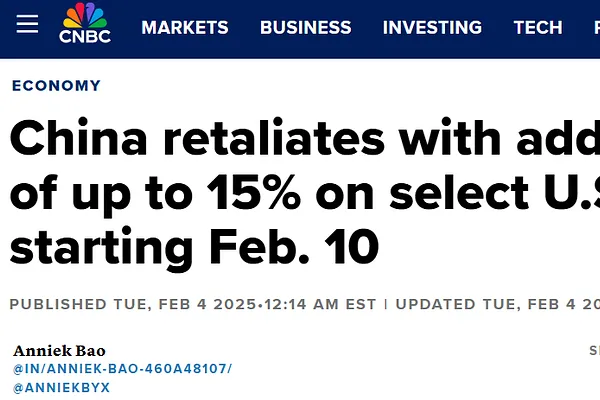
Task: Follow the Economy section link
Action: (56, 86)
